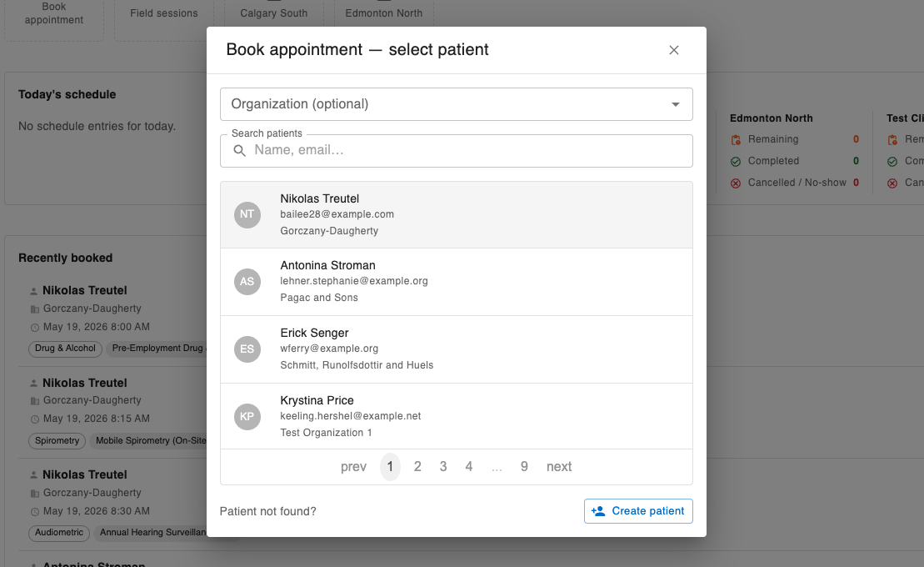This screenshot has height=567, width=924.
Task: Click Cancelled icon under Test Clinic column
Action: (892, 183)
